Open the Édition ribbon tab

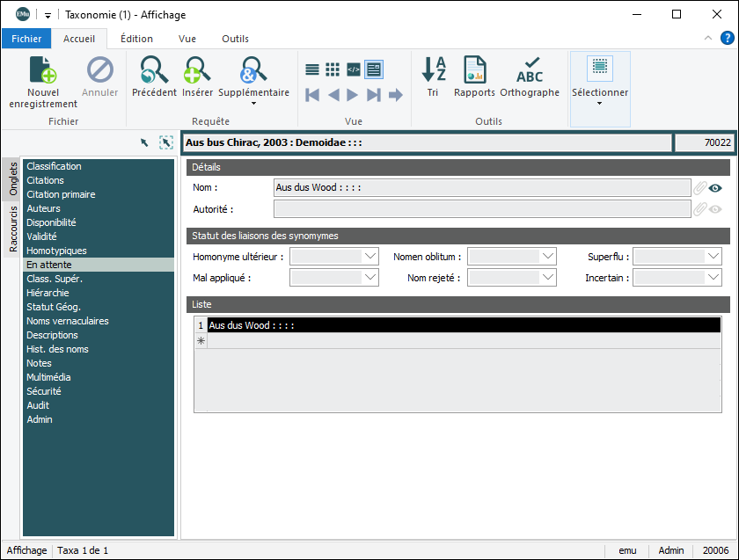point(136,39)
